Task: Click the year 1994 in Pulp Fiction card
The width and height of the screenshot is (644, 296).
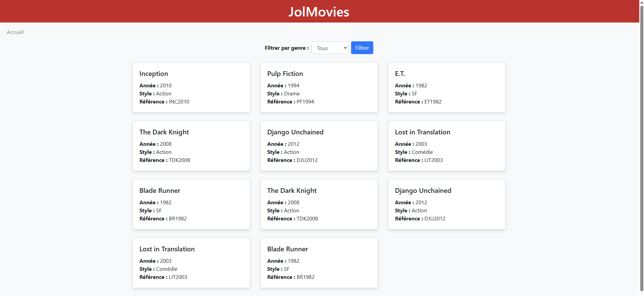Action: (294, 86)
